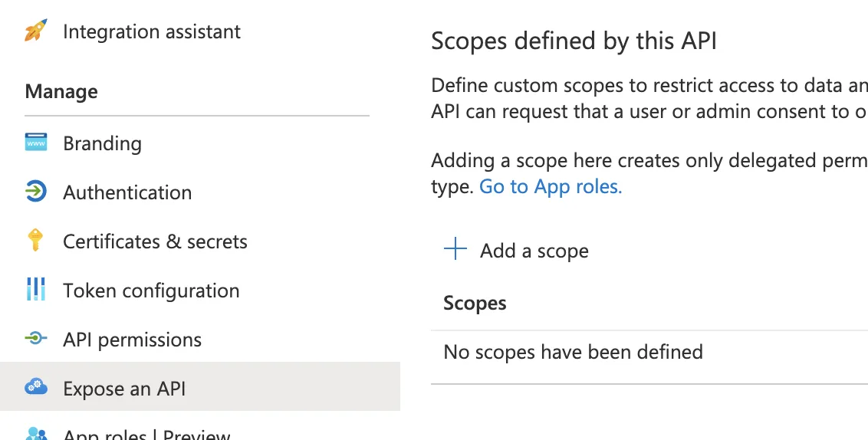Click the plus icon beside Add a scope
This screenshot has height=440, width=868.
point(455,250)
